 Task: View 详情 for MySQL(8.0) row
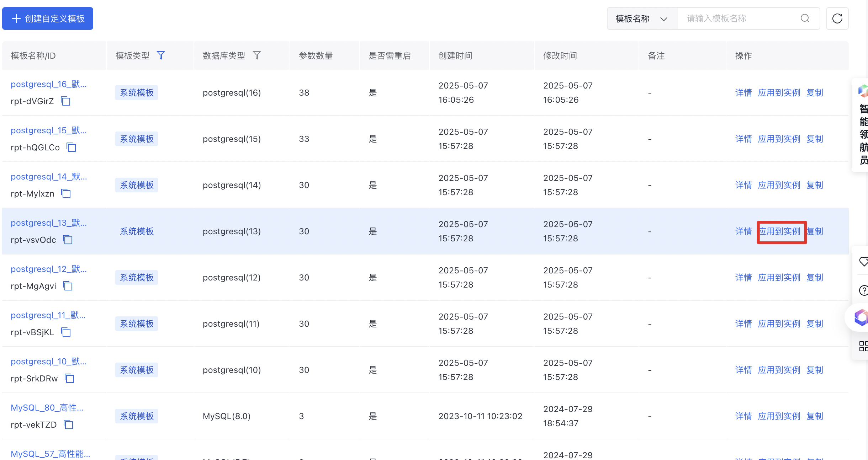click(x=743, y=416)
